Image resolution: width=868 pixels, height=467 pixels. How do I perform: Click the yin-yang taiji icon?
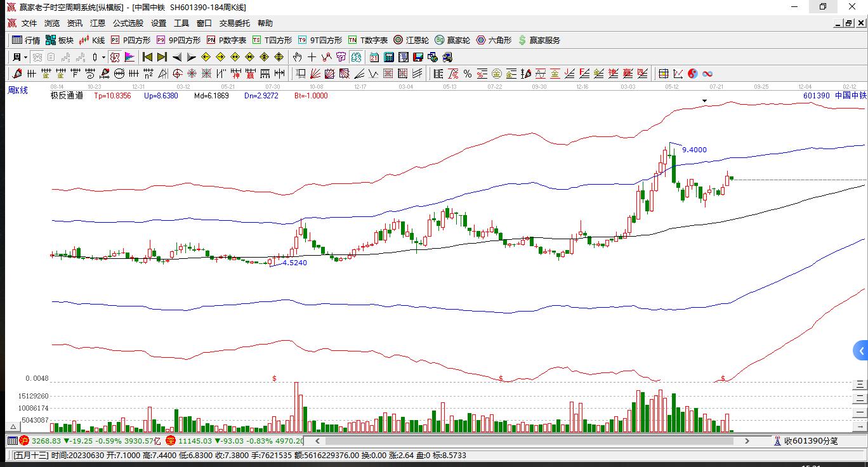pyautogui.click(x=692, y=74)
